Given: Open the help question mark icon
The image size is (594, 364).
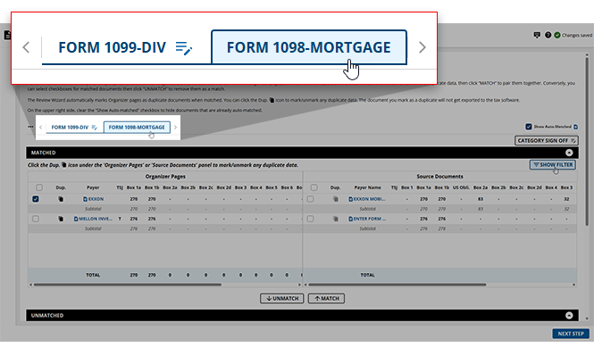Looking at the screenshot, I should (548, 35).
